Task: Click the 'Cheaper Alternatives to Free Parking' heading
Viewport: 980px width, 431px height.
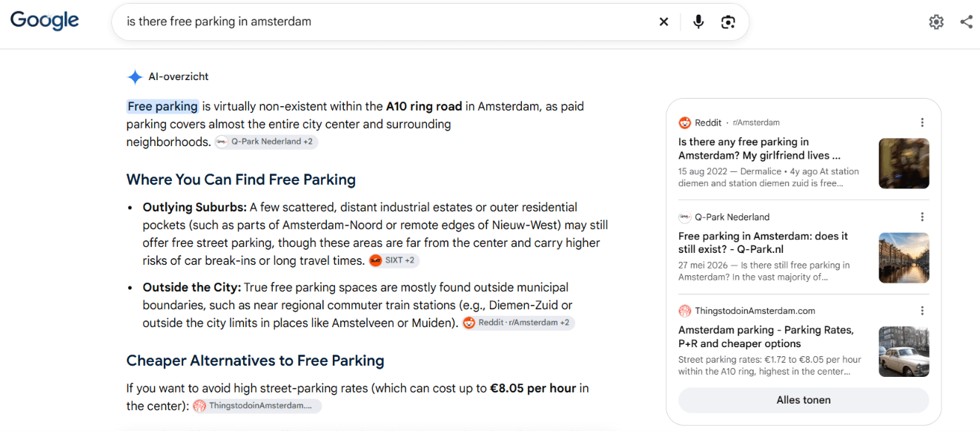Action: pyautogui.click(x=255, y=361)
